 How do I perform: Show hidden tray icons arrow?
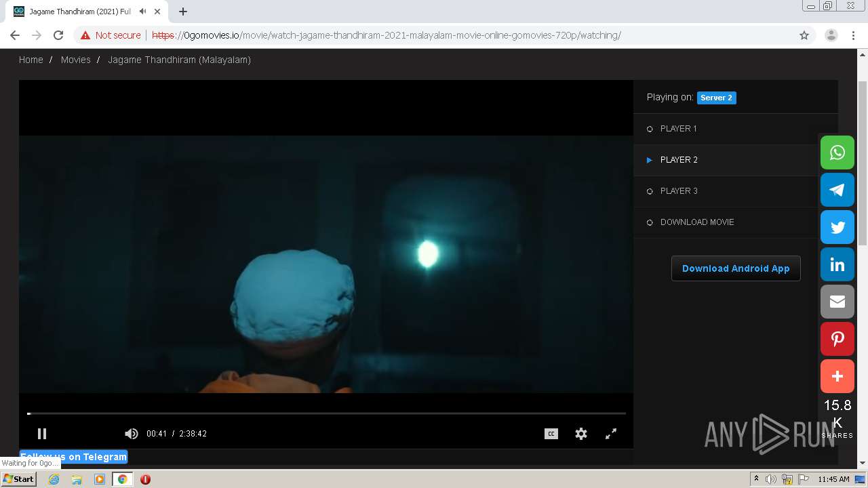[x=756, y=479]
